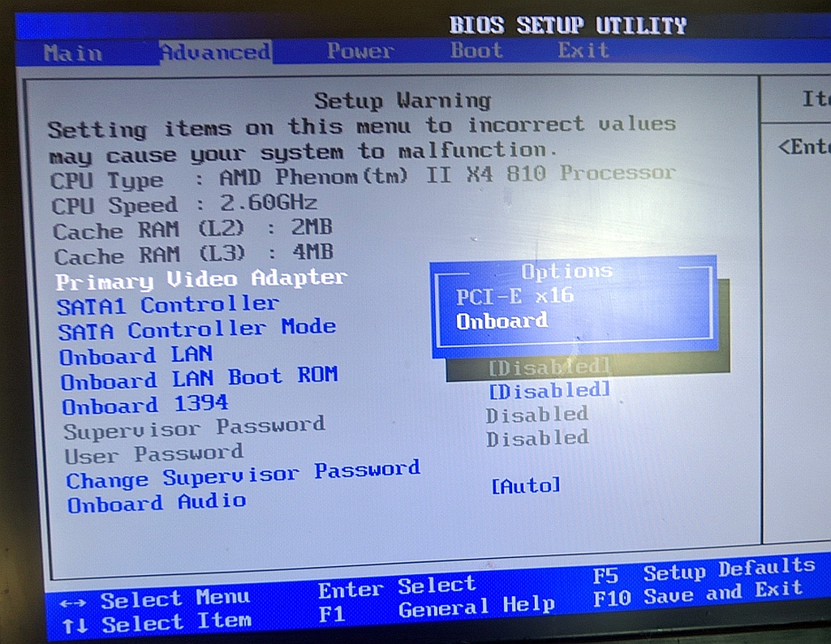Select Onboard 1394 setting
Screen dimensions: 831x644
click(145, 405)
